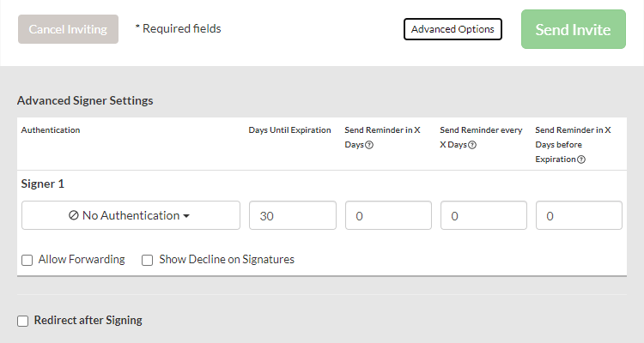Viewport: 644px width, 343px height.
Task: Click the Signer 1 row heading
Action: pos(43,184)
